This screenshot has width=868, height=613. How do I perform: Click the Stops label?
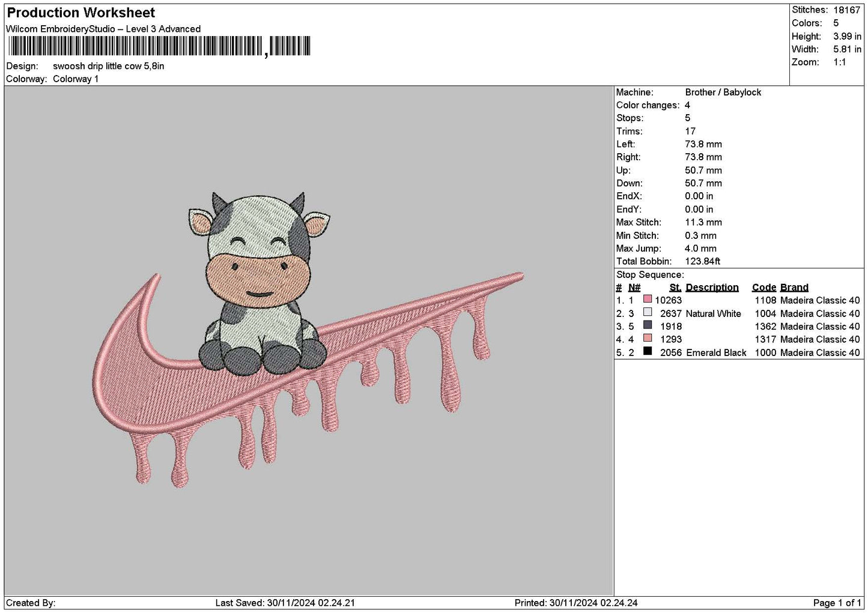630,118
